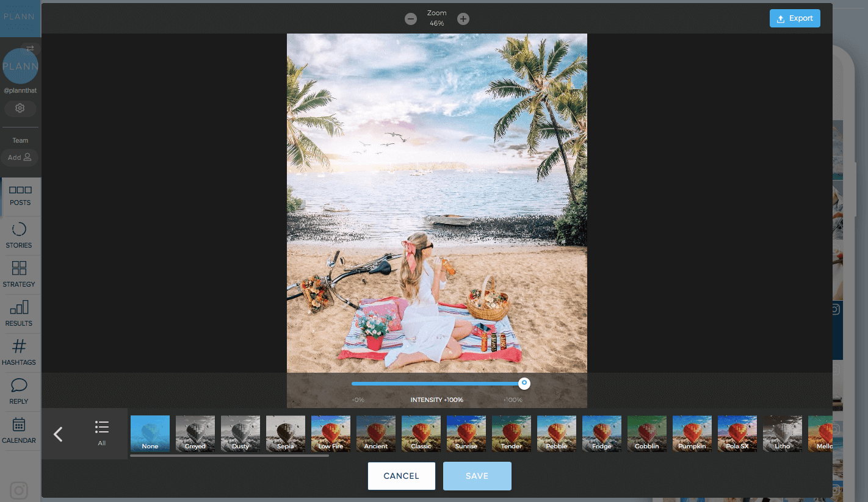Open the Posts section

click(x=19, y=196)
